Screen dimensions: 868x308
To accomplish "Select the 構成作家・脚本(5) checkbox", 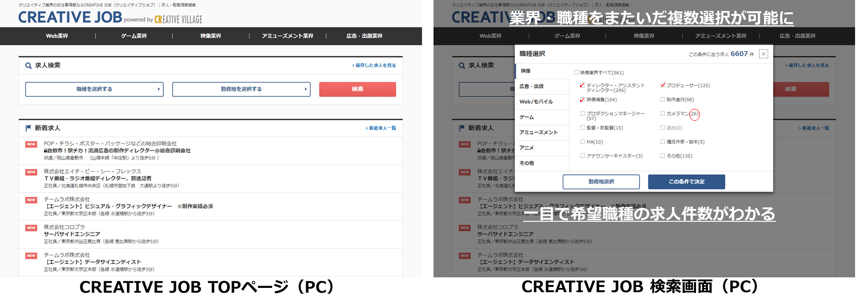I will [662, 142].
